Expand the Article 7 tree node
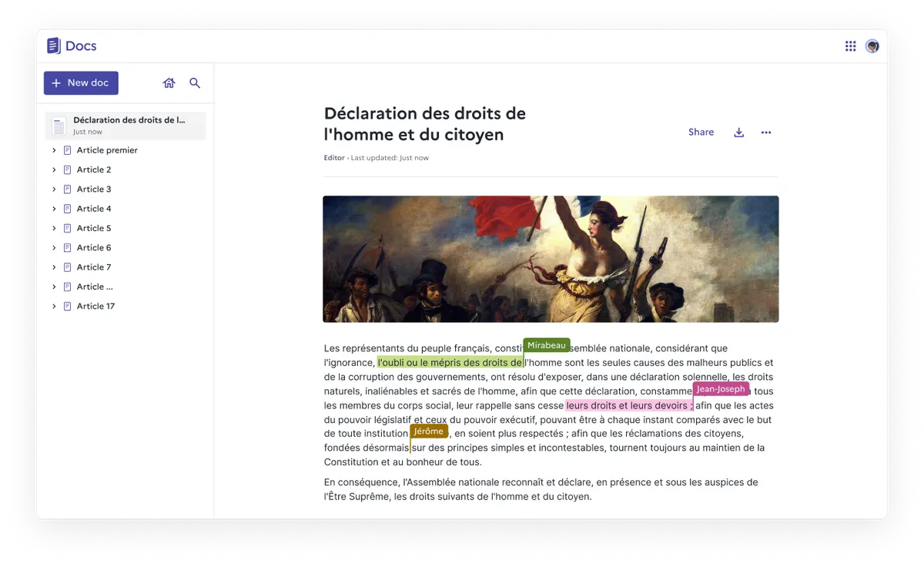The image size is (924, 564). pyautogui.click(x=54, y=267)
